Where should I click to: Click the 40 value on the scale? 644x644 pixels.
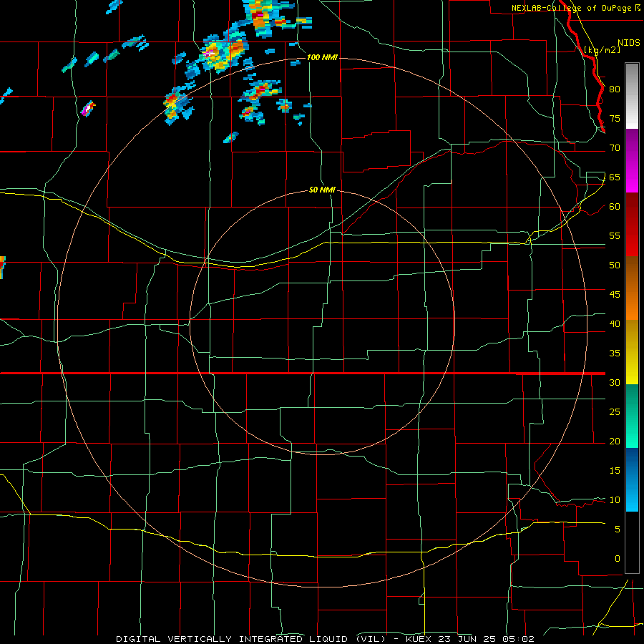(x=615, y=324)
